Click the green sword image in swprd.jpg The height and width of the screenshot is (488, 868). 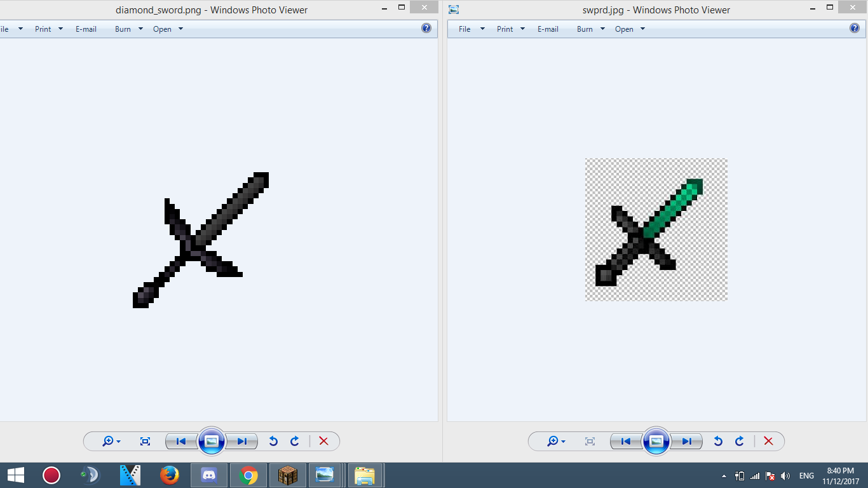pyautogui.click(x=656, y=229)
